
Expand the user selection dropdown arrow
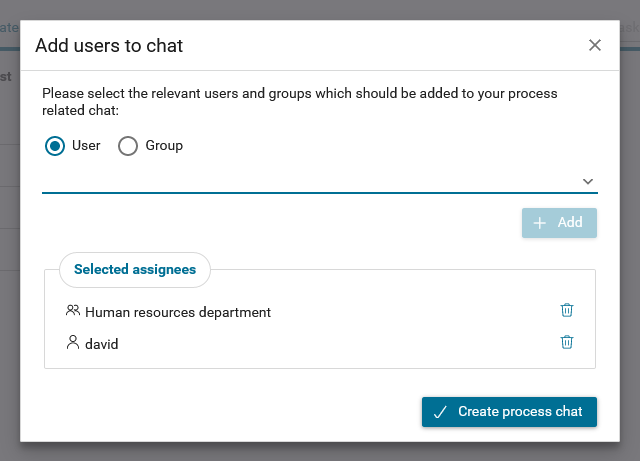tap(588, 181)
